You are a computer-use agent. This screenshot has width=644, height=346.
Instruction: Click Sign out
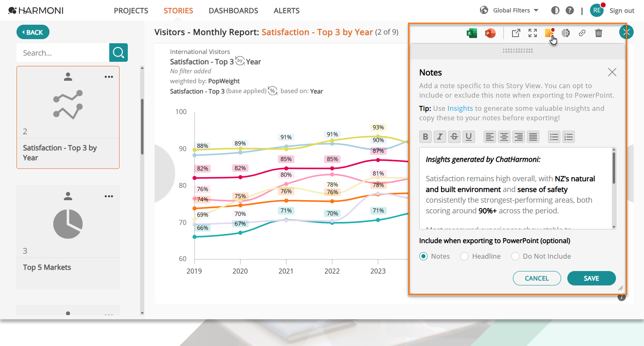pos(622,11)
